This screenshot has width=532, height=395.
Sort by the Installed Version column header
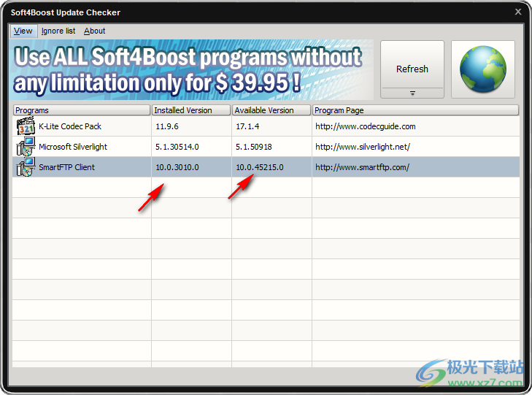(191, 110)
